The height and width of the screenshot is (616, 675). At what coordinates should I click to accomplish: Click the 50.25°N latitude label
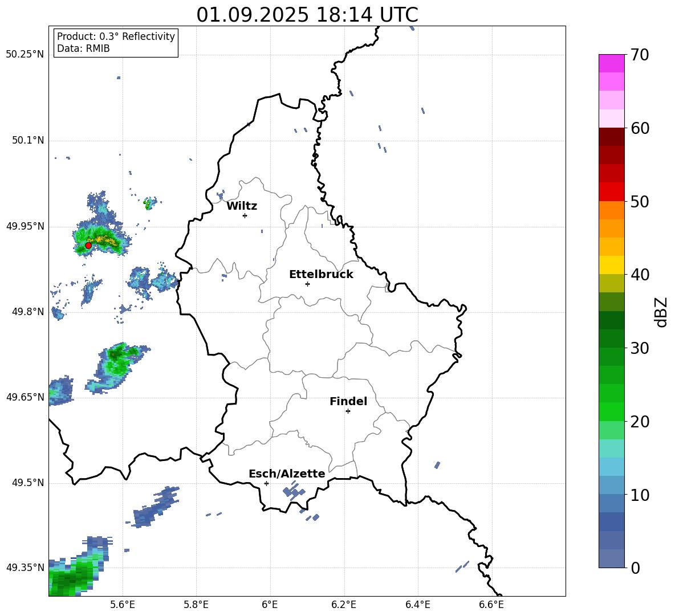(x=25, y=55)
